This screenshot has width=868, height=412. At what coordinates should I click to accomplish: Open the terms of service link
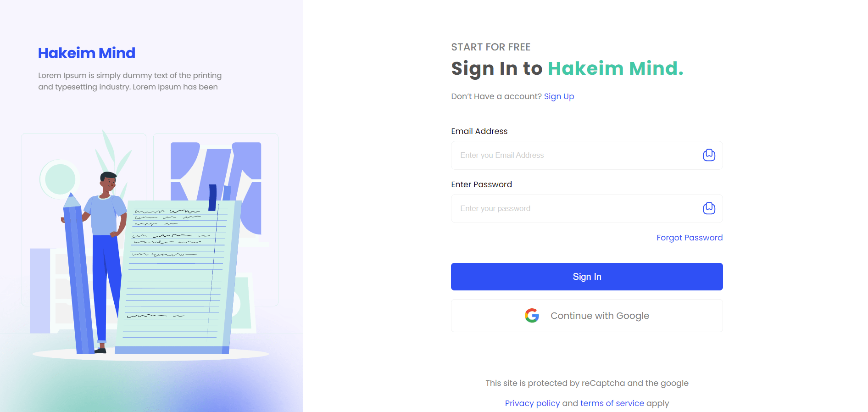(612, 403)
